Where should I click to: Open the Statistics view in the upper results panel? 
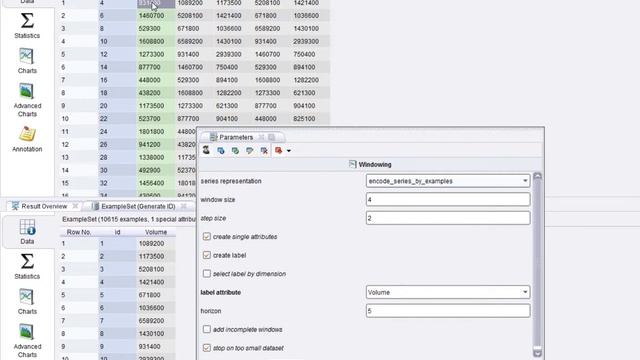coord(27,25)
